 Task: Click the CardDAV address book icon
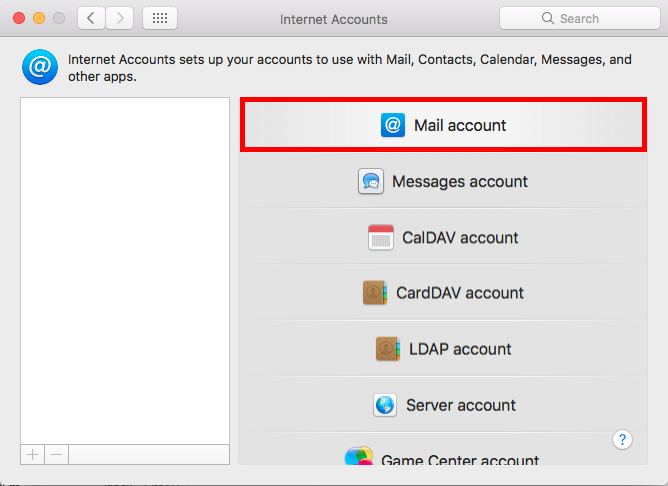(x=375, y=293)
